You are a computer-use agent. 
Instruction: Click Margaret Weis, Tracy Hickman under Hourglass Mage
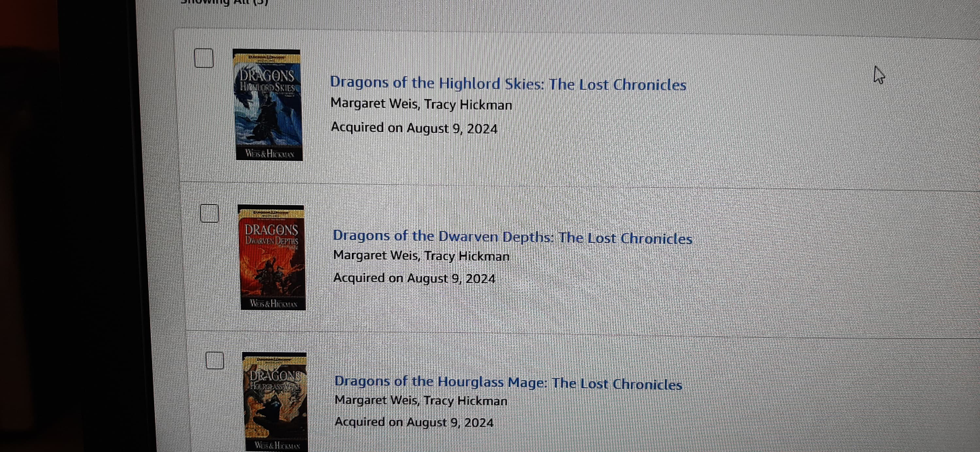click(x=421, y=400)
